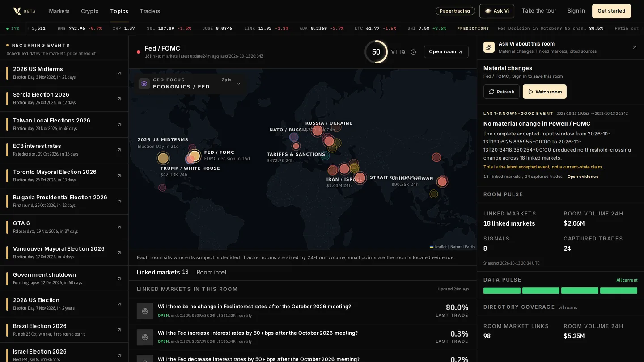
Task: Click Take the tour link
Action: coord(539,11)
